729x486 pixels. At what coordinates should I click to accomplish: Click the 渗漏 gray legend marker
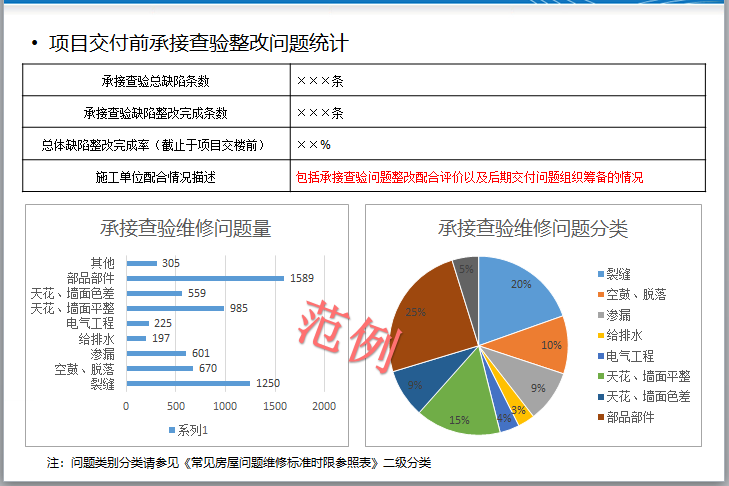pyautogui.click(x=600, y=314)
